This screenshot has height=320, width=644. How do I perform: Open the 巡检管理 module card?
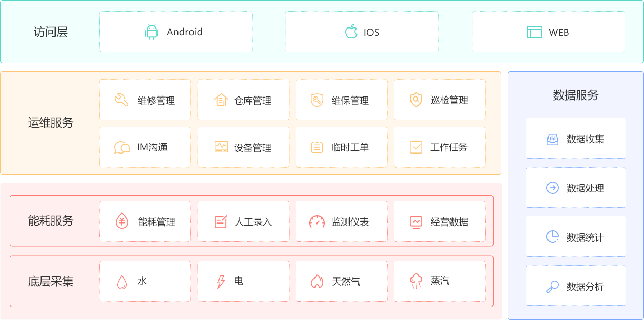tap(440, 100)
